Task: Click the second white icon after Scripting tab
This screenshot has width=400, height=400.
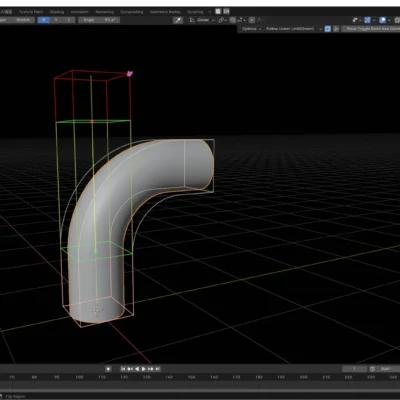Action: pos(226,11)
